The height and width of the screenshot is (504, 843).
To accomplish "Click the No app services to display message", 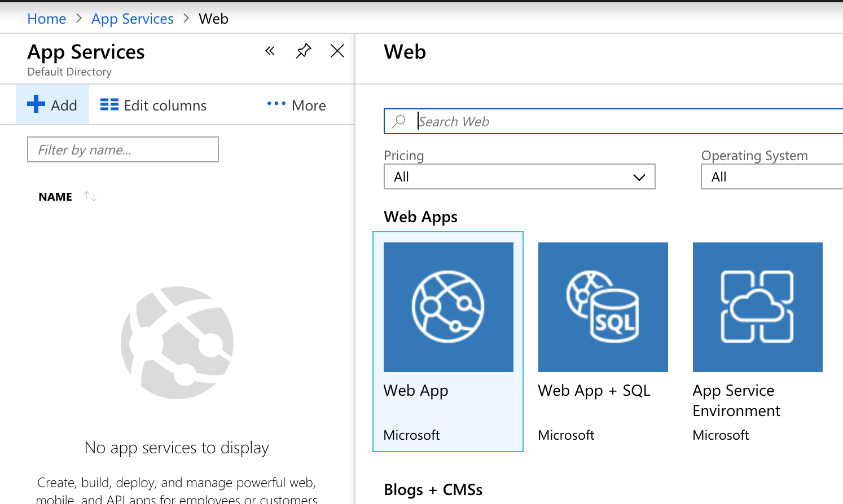I will click(177, 448).
